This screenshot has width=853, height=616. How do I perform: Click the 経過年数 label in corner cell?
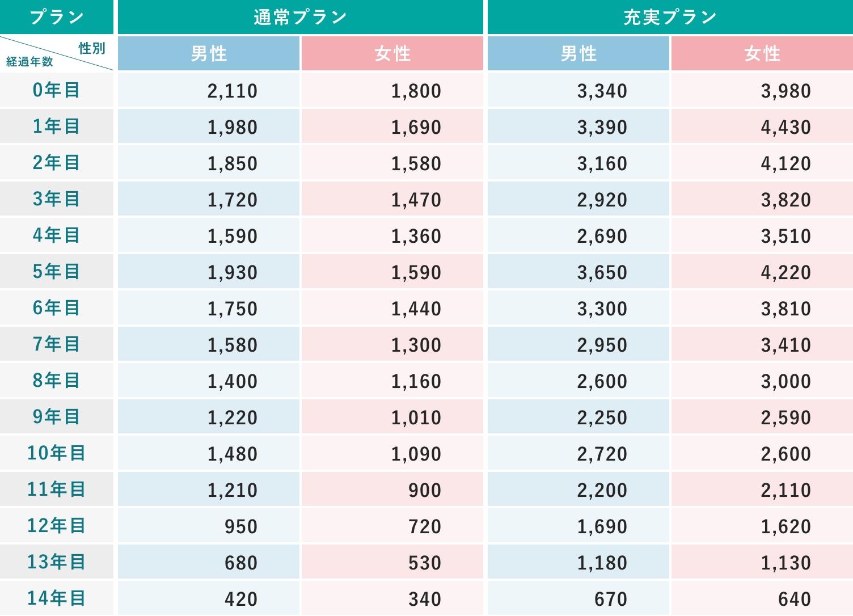[29, 62]
